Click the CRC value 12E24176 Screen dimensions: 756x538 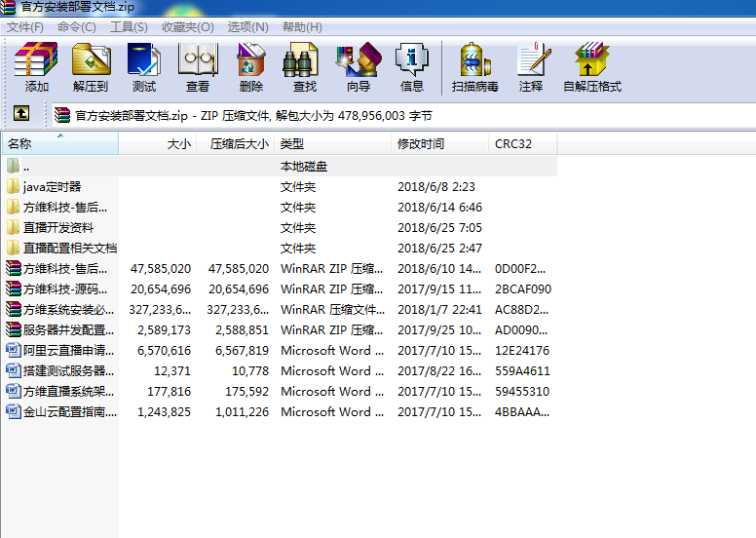pyautogui.click(x=522, y=350)
